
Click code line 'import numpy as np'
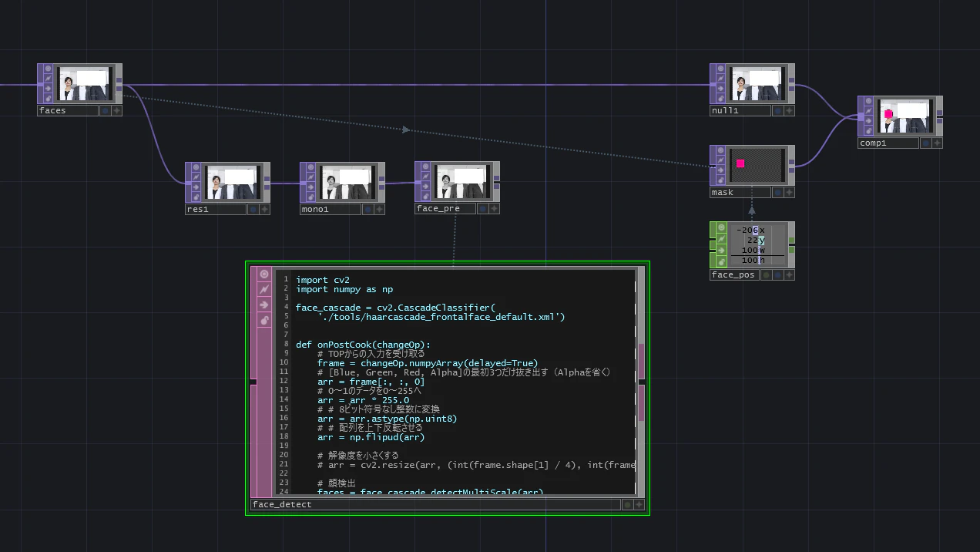[344, 289]
